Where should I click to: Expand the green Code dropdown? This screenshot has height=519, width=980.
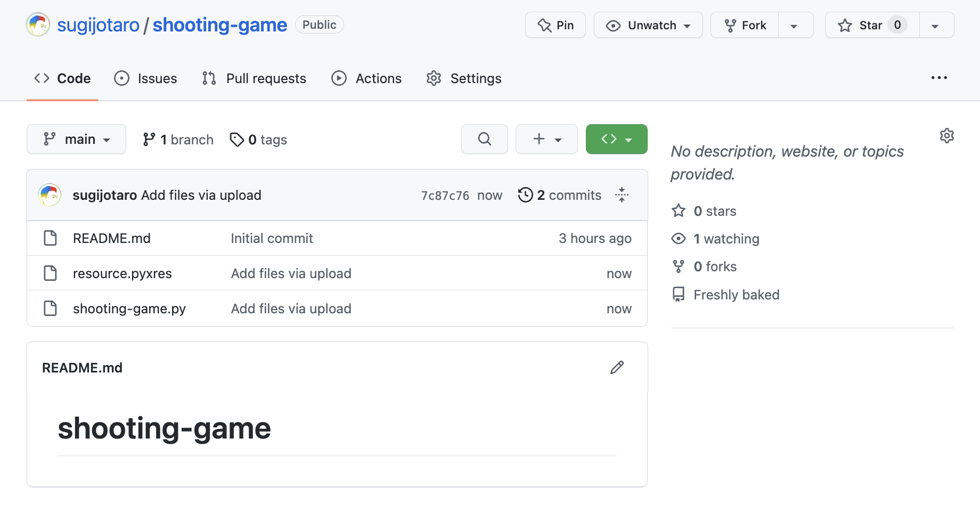pyautogui.click(x=616, y=139)
